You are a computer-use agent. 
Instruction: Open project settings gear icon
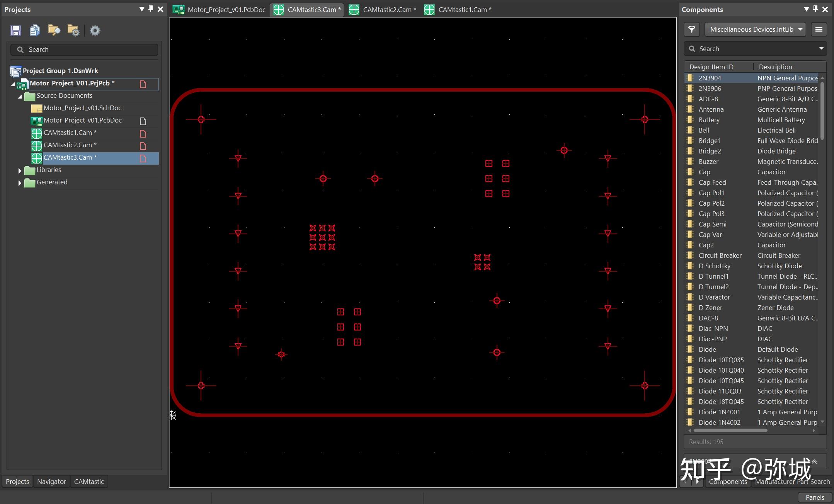95,30
